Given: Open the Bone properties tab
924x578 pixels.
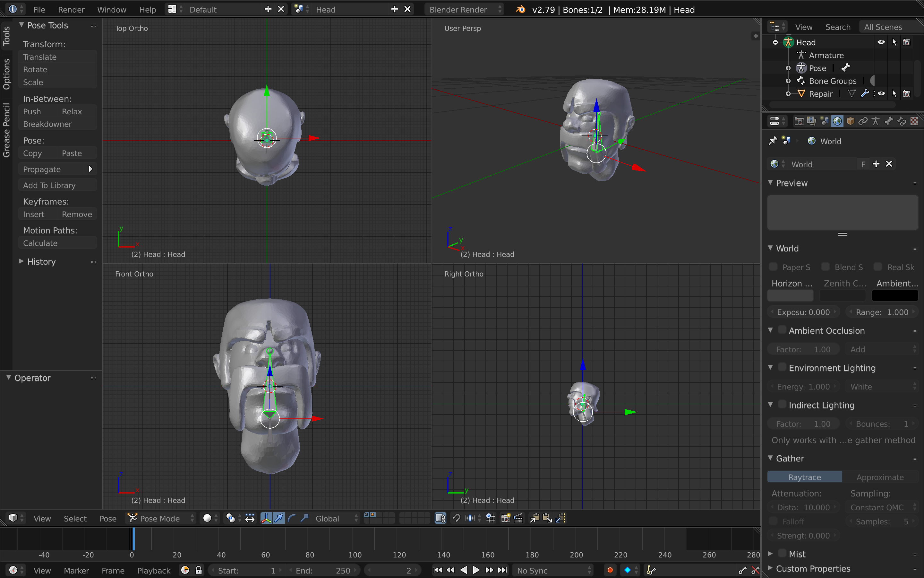Looking at the screenshot, I should click(889, 122).
